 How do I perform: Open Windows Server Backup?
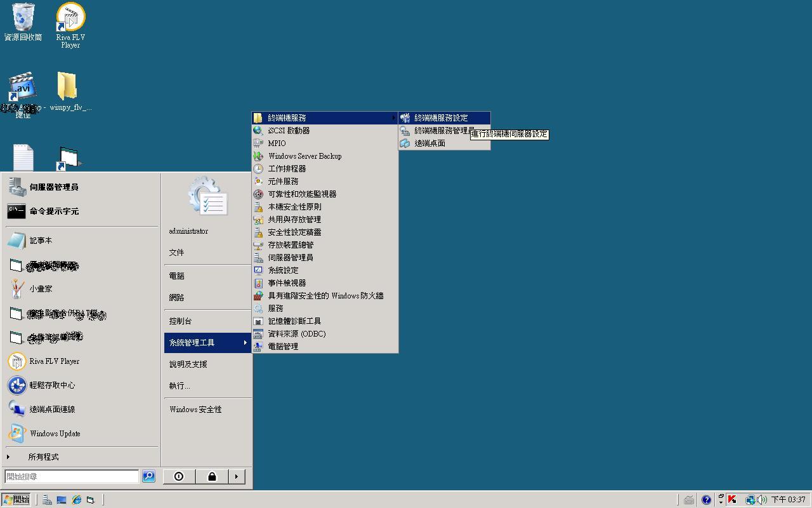pyautogui.click(x=304, y=156)
